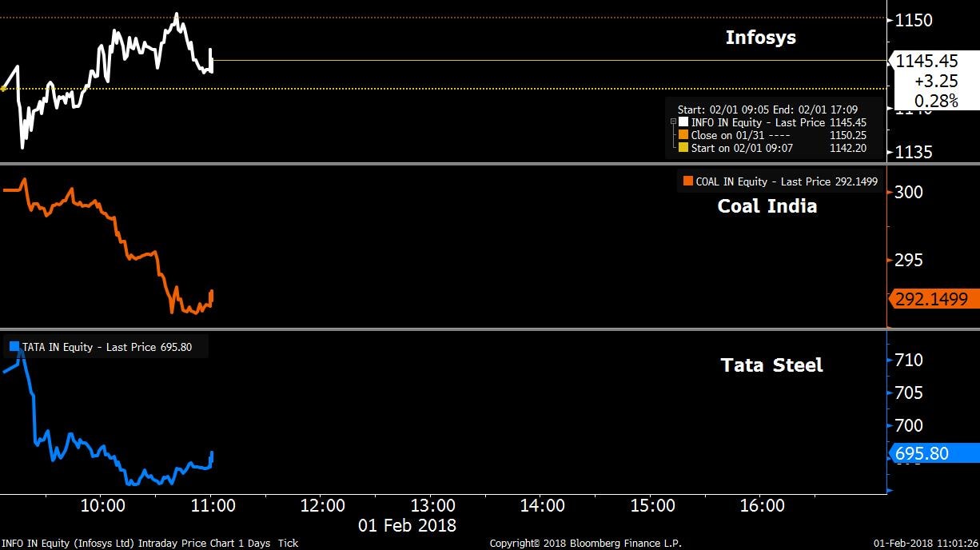This screenshot has width=980, height=550.
Task: Click the TATA IN Equity legend label
Action: point(107,347)
